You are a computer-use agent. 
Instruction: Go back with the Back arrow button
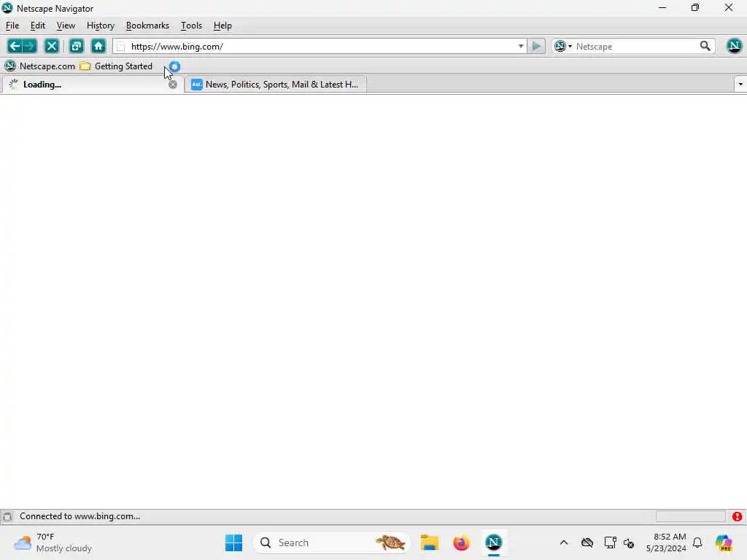[x=15, y=46]
